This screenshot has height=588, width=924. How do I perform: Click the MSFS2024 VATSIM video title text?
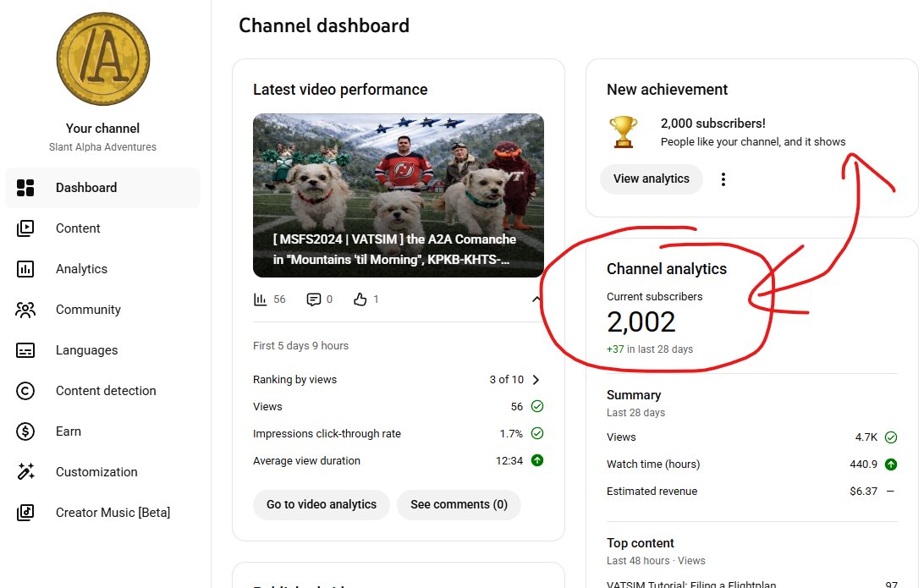click(394, 250)
